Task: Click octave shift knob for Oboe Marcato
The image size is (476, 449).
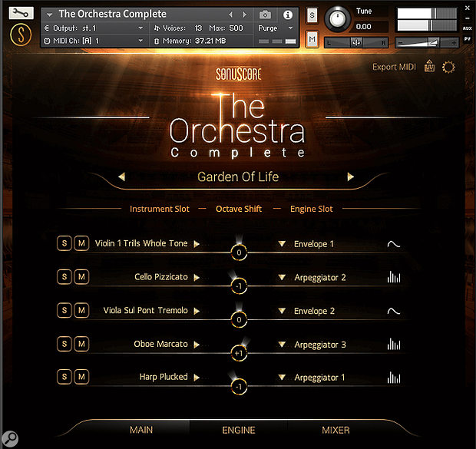Action: (x=239, y=353)
